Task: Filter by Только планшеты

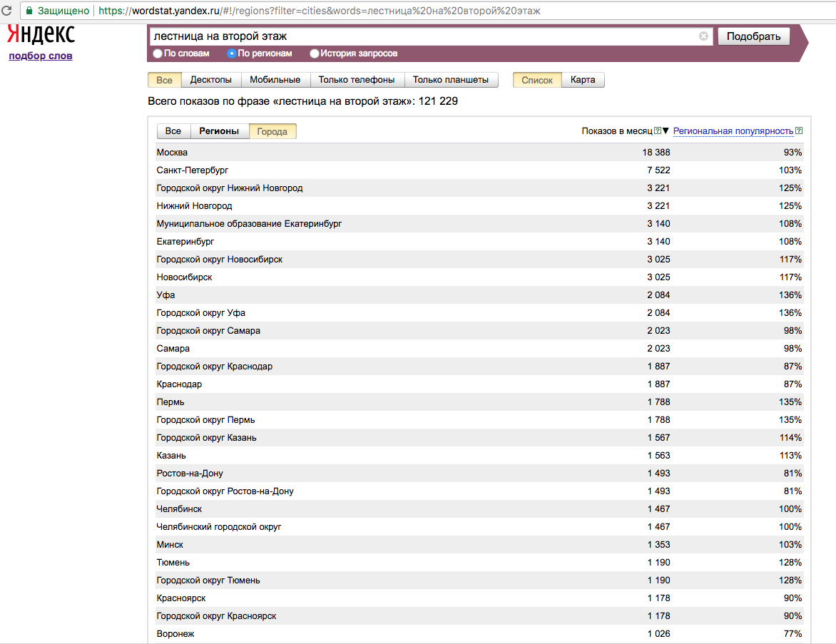Action: (451, 80)
